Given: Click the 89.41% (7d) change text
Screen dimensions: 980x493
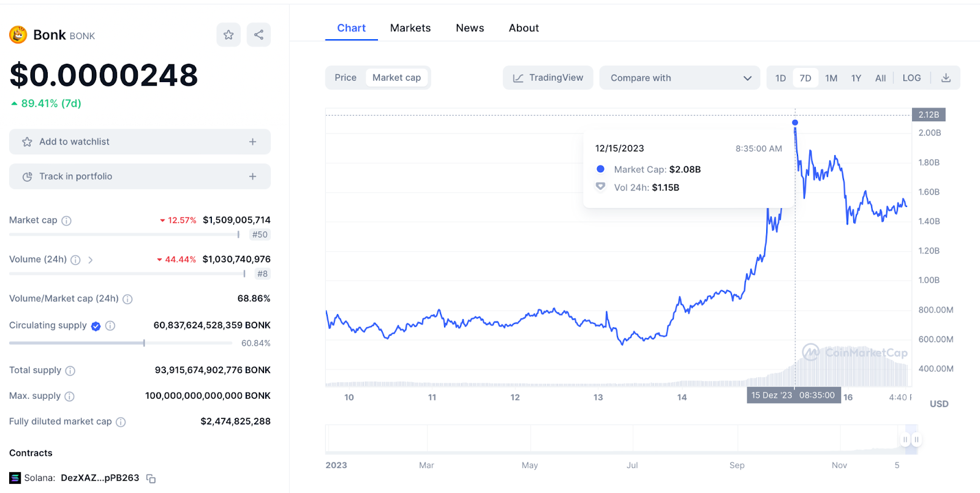Looking at the screenshot, I should (x=51, y=103).
